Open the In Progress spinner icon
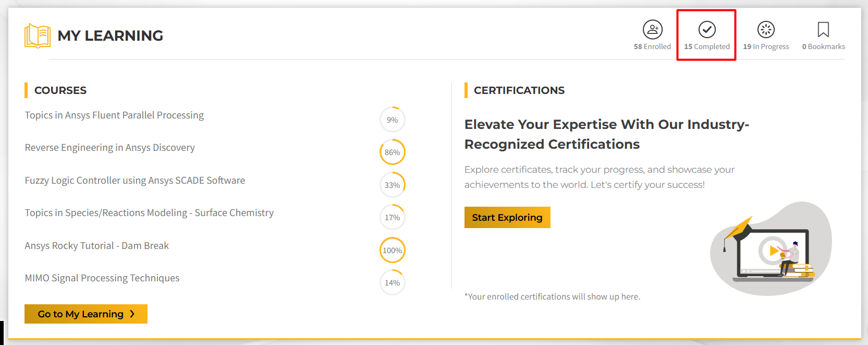Viewport: 868px width, 345px height. tap(766, 30)
